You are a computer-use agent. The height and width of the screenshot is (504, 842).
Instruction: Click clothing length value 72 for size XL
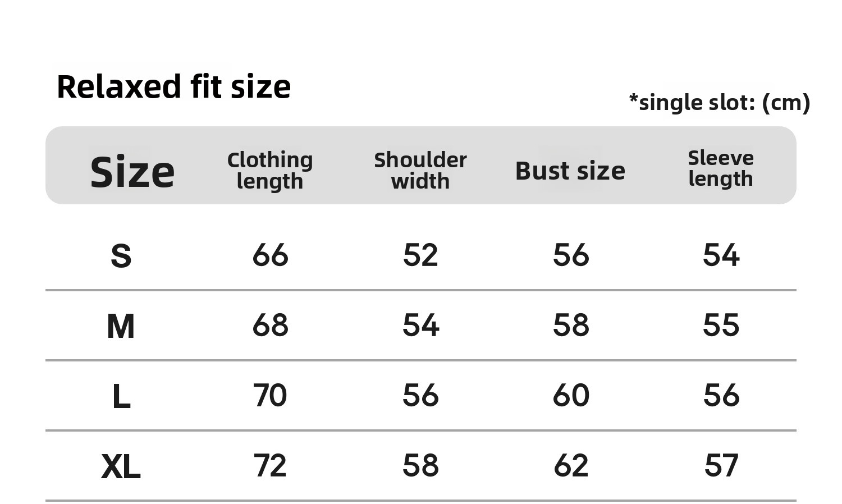(270, 466)
